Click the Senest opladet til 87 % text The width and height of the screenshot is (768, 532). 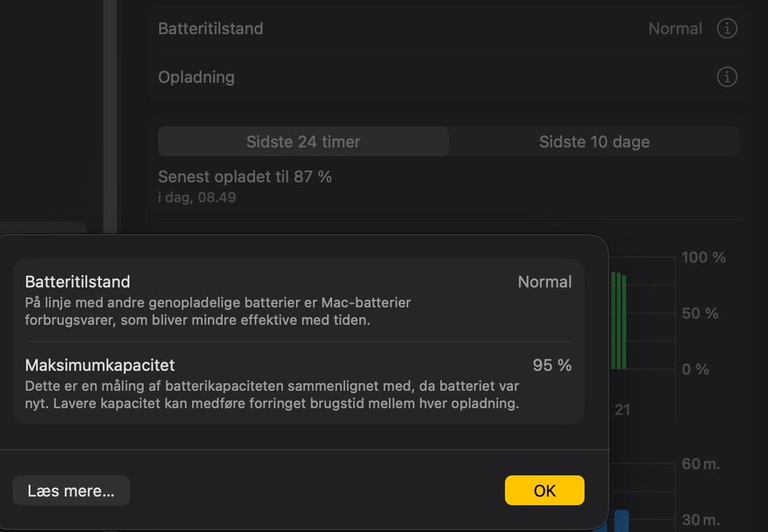coord(245,177)
